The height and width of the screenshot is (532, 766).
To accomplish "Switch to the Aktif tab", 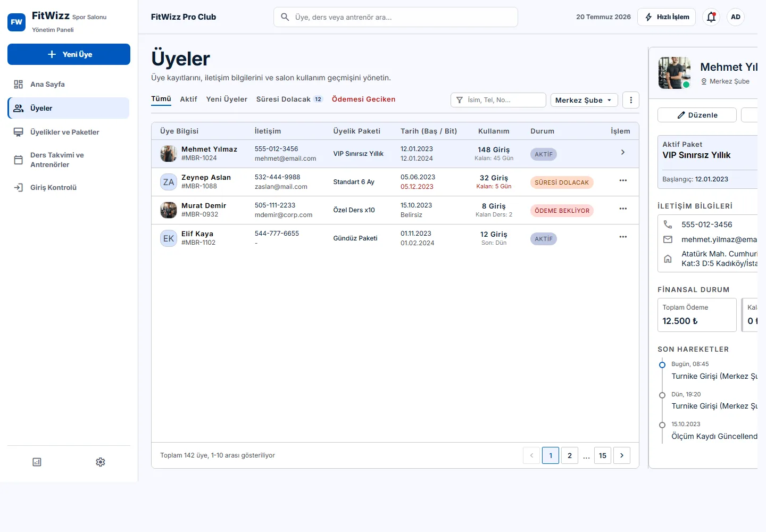I will pos(188,99).
